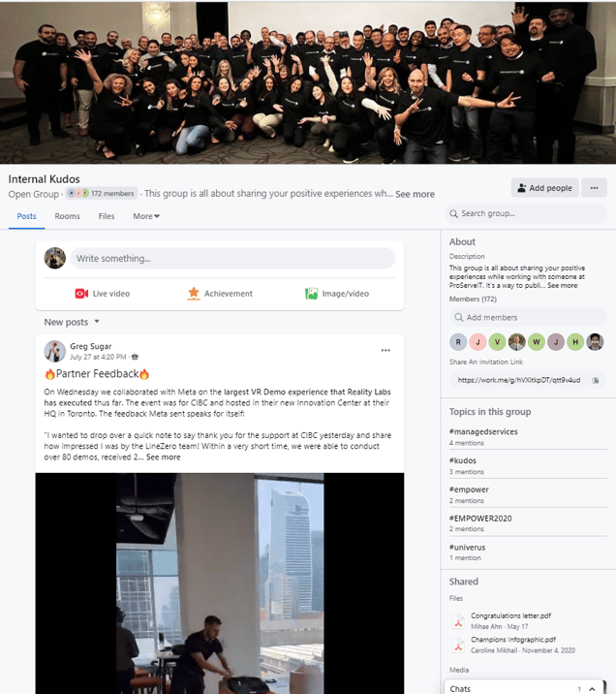Click the Live video camera icon
This screenshot has height=694, width=616.
coord(81,294)
